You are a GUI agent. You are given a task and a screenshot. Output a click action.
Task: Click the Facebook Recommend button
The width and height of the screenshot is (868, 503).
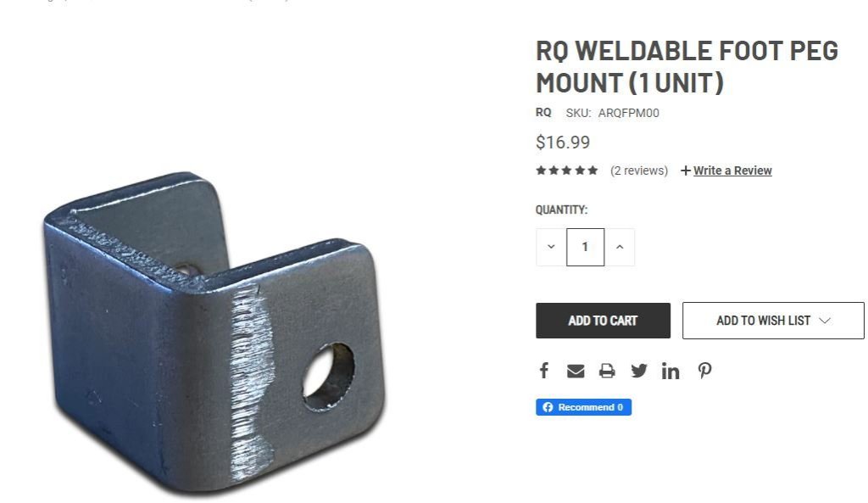[x=583, y=407]
